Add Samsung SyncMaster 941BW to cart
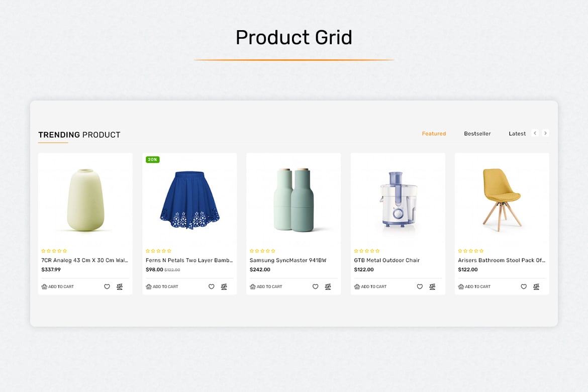The image size is (588, 392). (266, 286)
